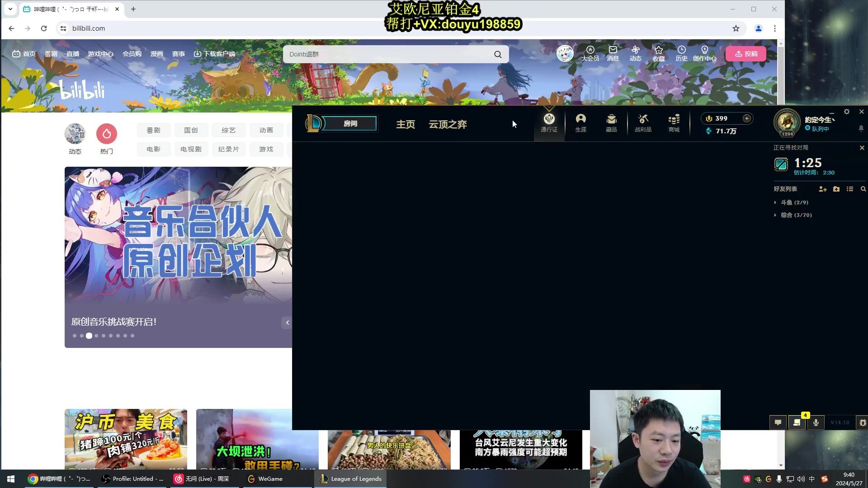The image size is (868, 488).
Task: Open the Collection (藏品) section
Action: tap(611, 123)
